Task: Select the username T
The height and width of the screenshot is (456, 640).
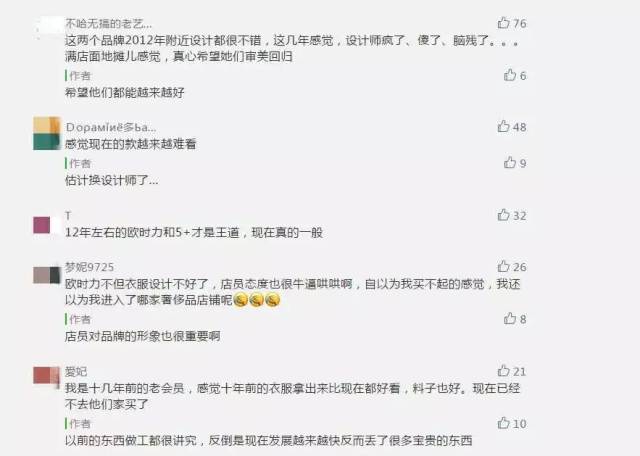Action: coord(68,216)
